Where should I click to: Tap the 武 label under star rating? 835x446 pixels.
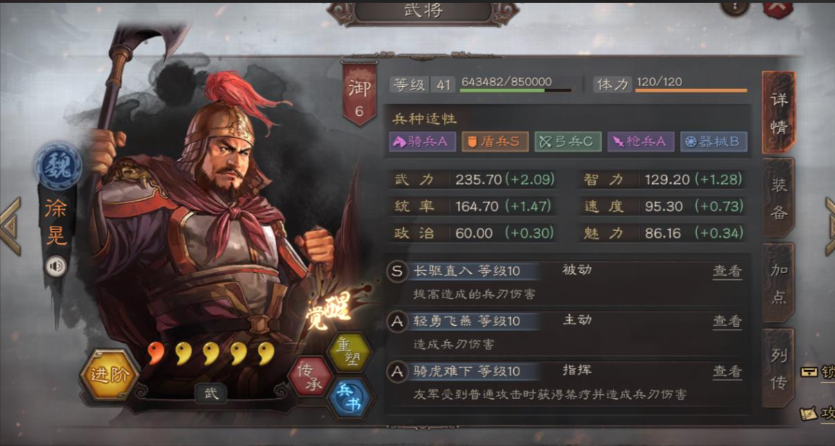(x=211, y=394)
